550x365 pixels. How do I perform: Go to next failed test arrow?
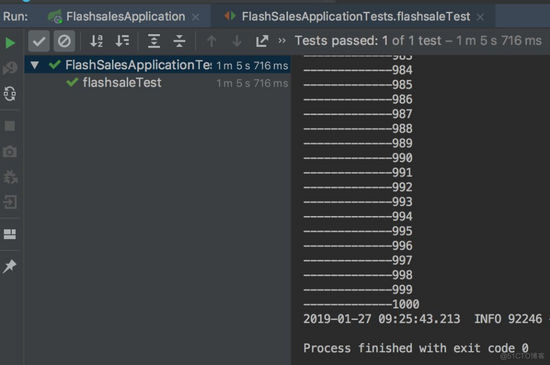[237, 41]
